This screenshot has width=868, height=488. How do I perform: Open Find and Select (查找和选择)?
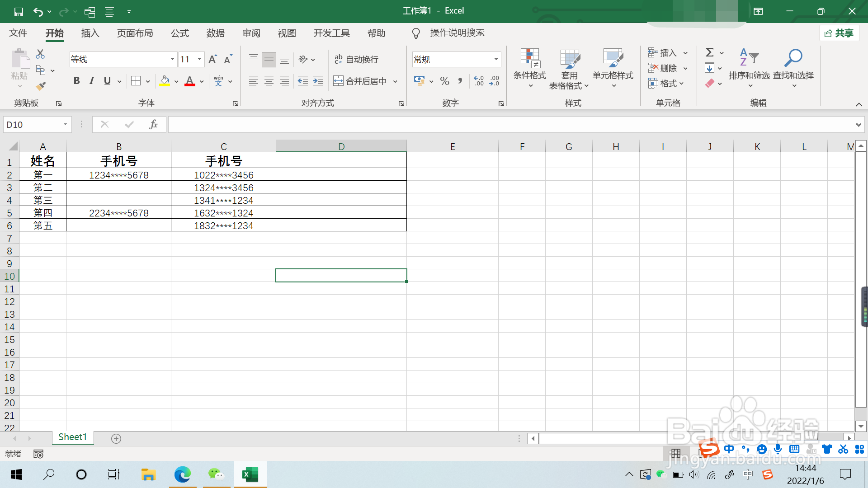[793, 68]
